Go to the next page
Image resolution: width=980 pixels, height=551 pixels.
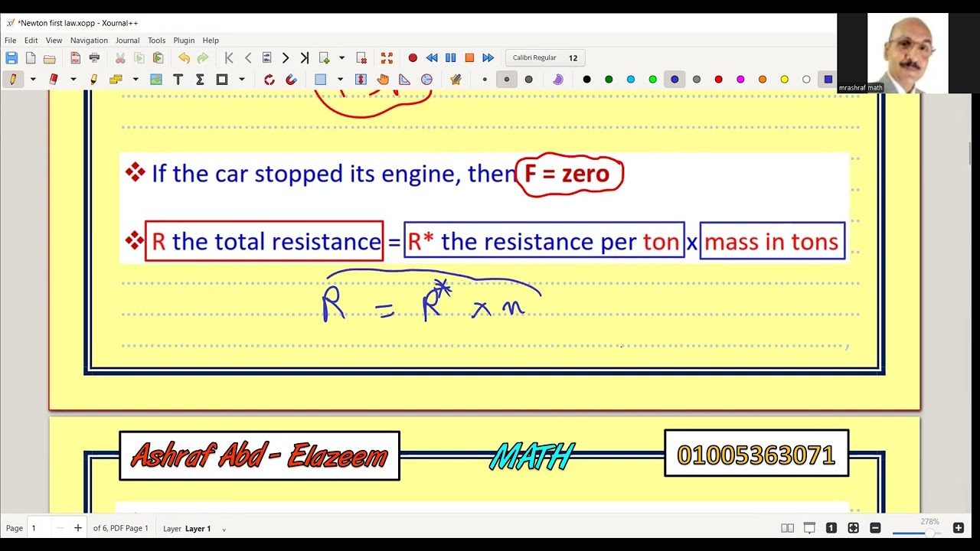pos(286,58)
